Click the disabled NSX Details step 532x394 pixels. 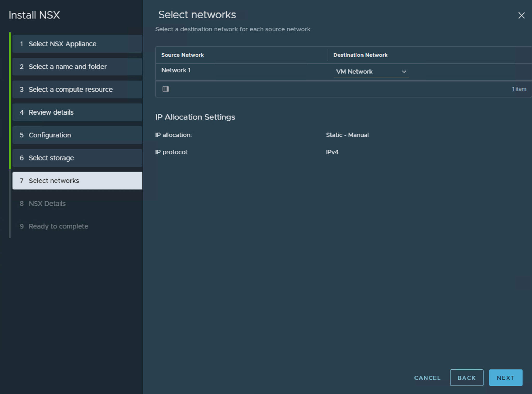click(77, 203)
